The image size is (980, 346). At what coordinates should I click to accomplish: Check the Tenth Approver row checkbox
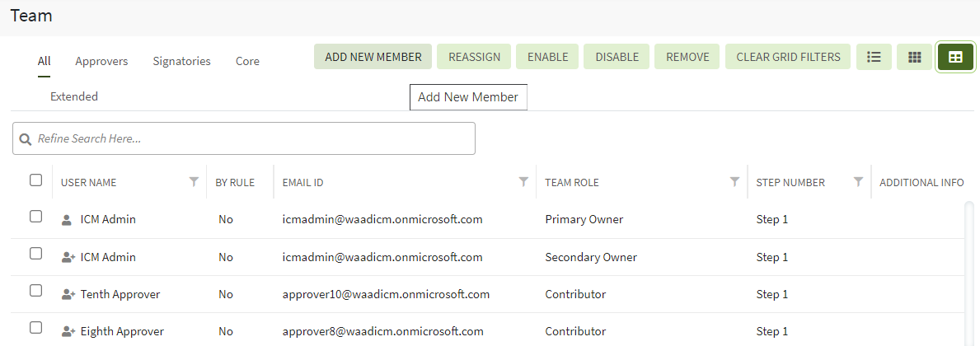(35, 291)
